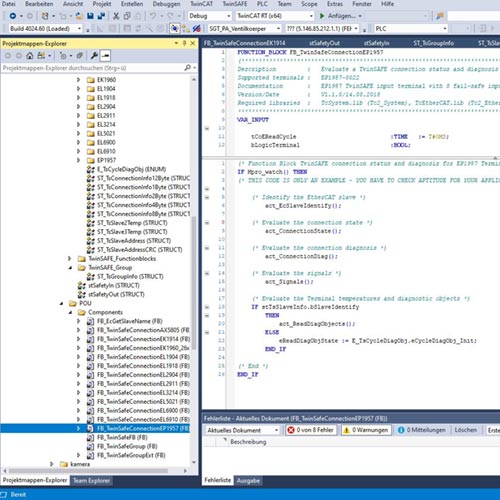Close the Projektmappen-Explorer panel
500x500 pixels.
(x=193, y=43)
